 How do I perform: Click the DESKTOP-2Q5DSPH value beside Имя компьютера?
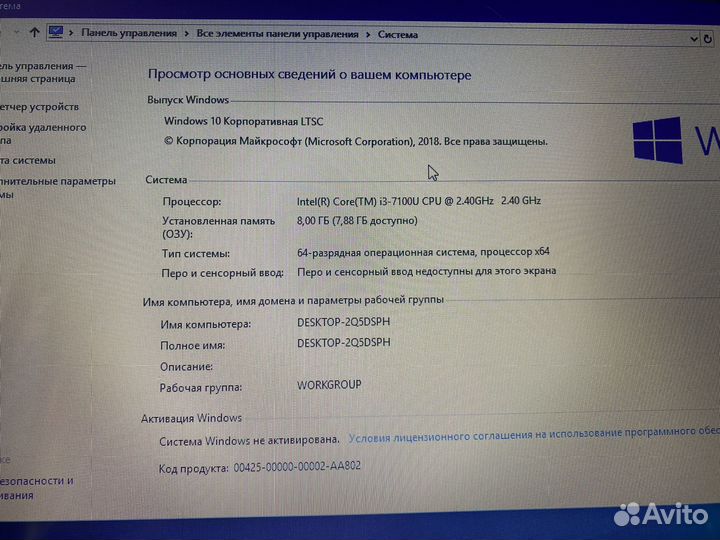coord(343,322)
